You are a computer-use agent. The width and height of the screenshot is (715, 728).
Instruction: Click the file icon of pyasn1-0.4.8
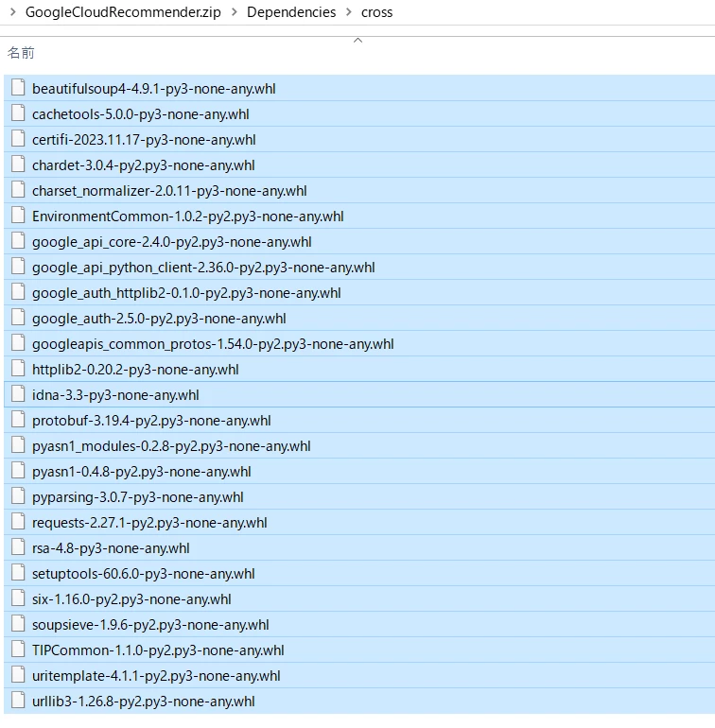(18, 470)
